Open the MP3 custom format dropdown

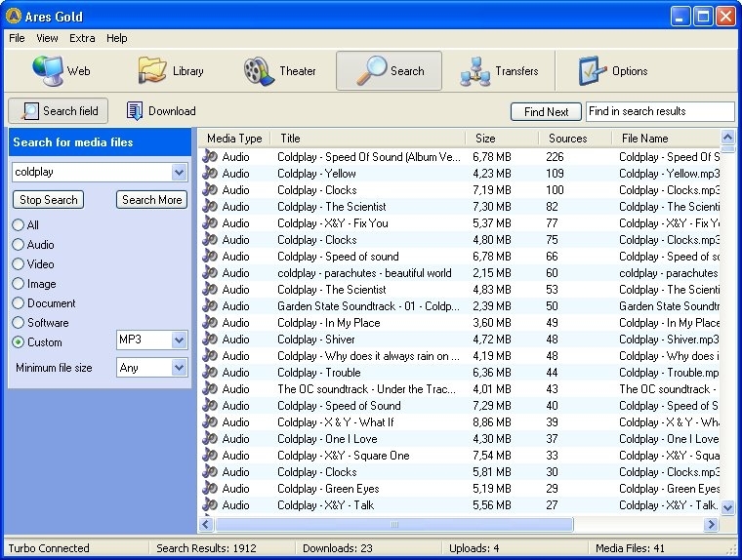tap(179, 340)
